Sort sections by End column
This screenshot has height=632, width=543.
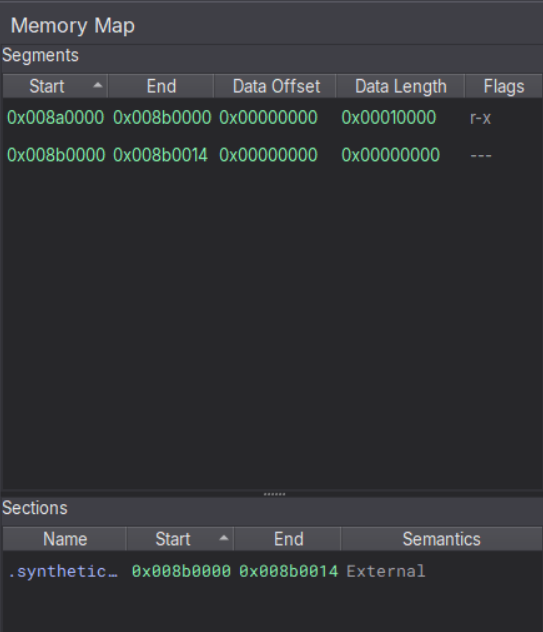click(288, 539)
